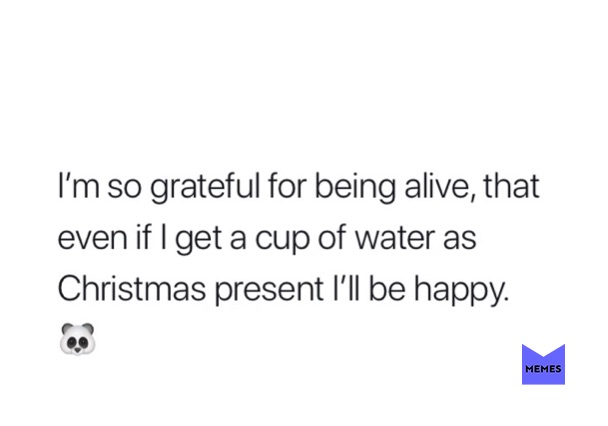
Task: Click the word "even" starting second line
Action: coord(90,238)
